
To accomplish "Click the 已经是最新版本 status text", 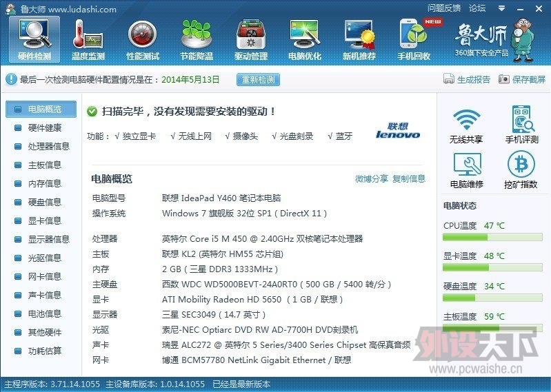I will point(242,384).
